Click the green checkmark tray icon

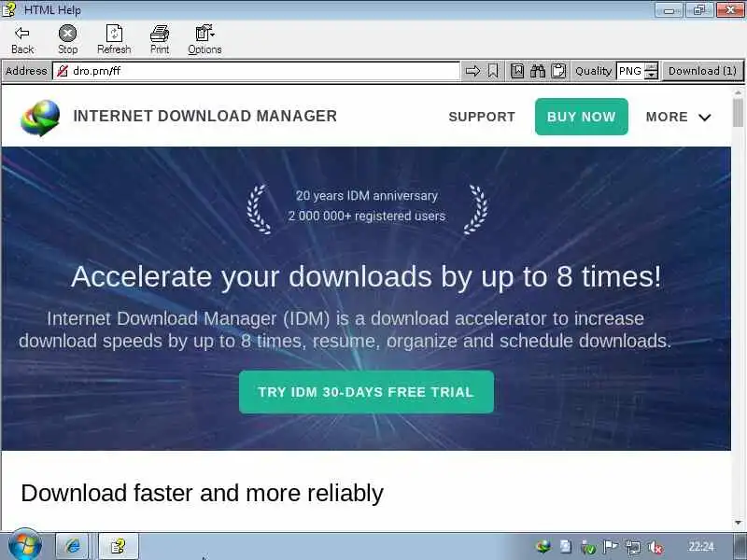click(x=588, y=548)
